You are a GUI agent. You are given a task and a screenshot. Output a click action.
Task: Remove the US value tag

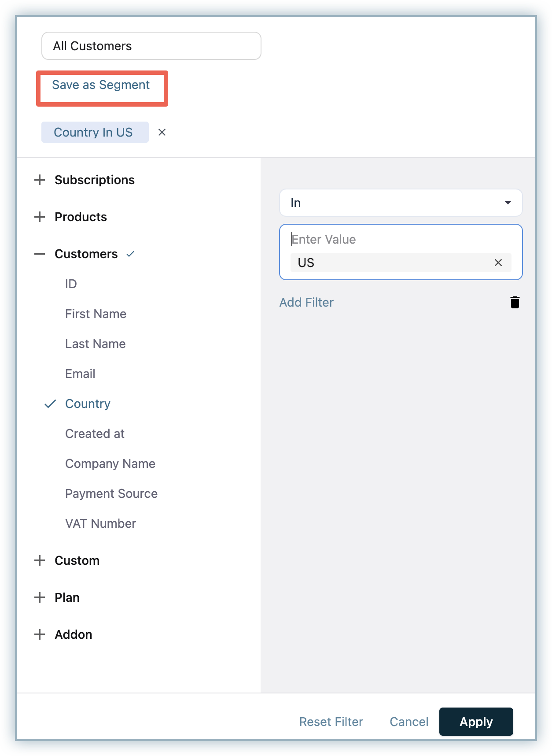498,263
